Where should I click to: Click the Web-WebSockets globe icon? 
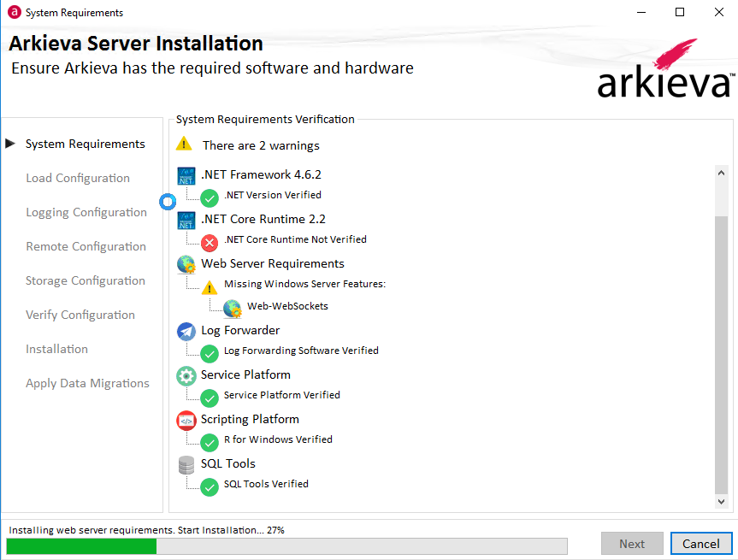[x=233, y=309]
